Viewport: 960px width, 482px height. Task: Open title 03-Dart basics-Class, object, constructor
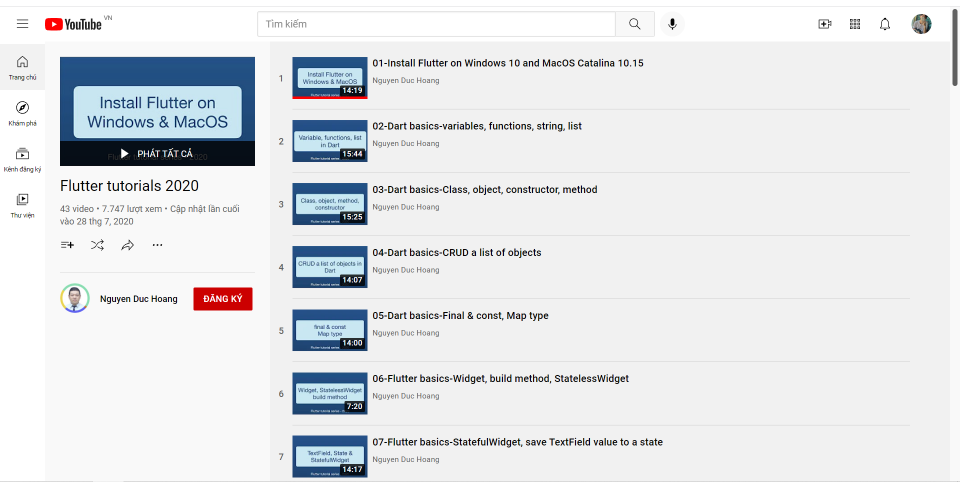[x=485, y=189]
